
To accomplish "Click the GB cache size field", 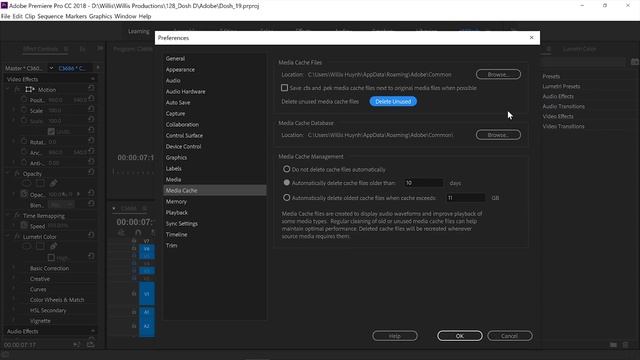I will (465, 198).
